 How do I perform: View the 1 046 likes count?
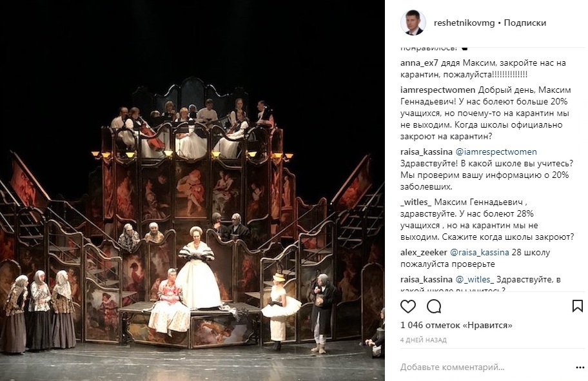[x=456, y=325]
